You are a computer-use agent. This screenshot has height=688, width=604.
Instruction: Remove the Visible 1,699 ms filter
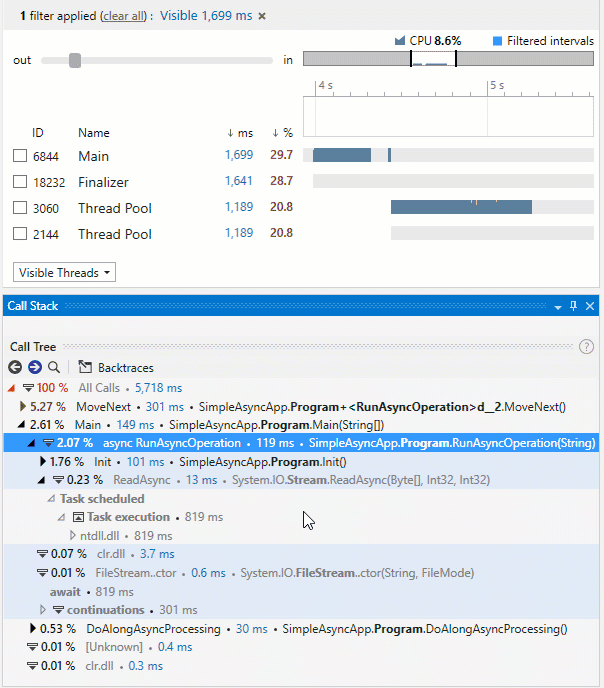coord(262,16)
